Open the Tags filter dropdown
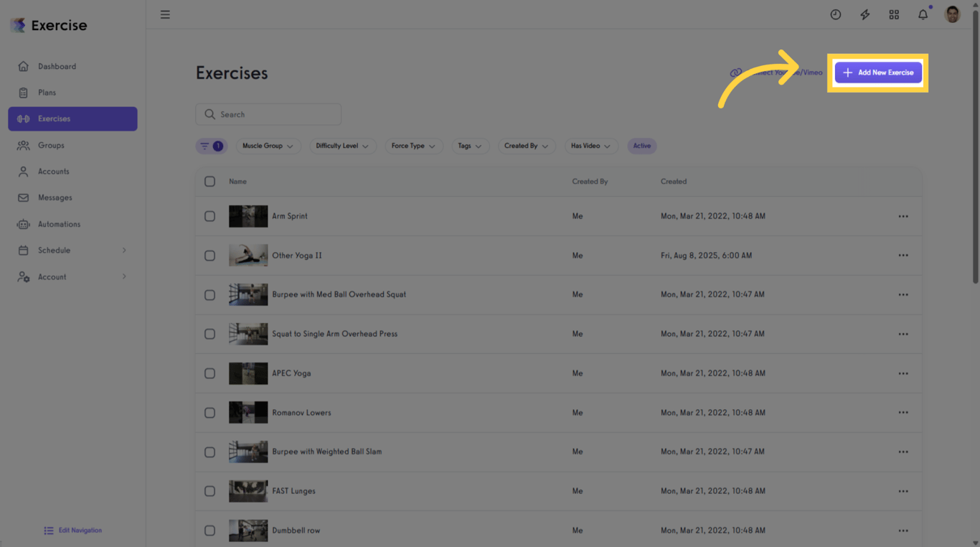 pyautogui.click(x=471, y=146)
